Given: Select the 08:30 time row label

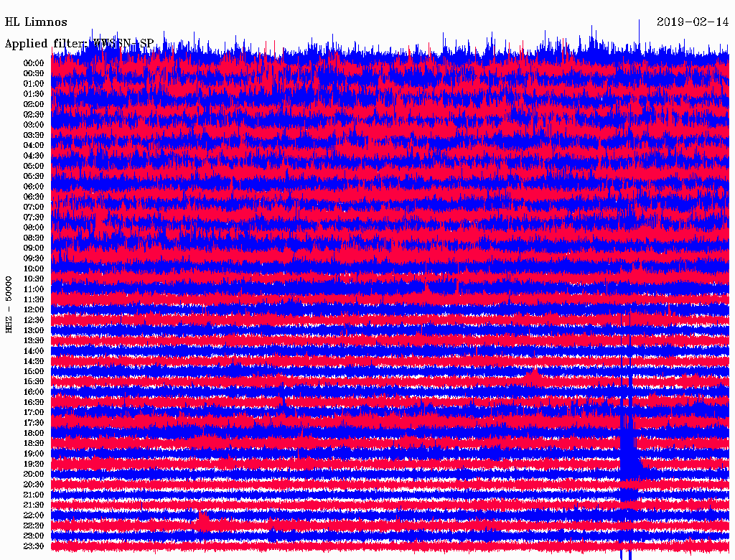Looking at the screenshot, I should tap(34, 238).
